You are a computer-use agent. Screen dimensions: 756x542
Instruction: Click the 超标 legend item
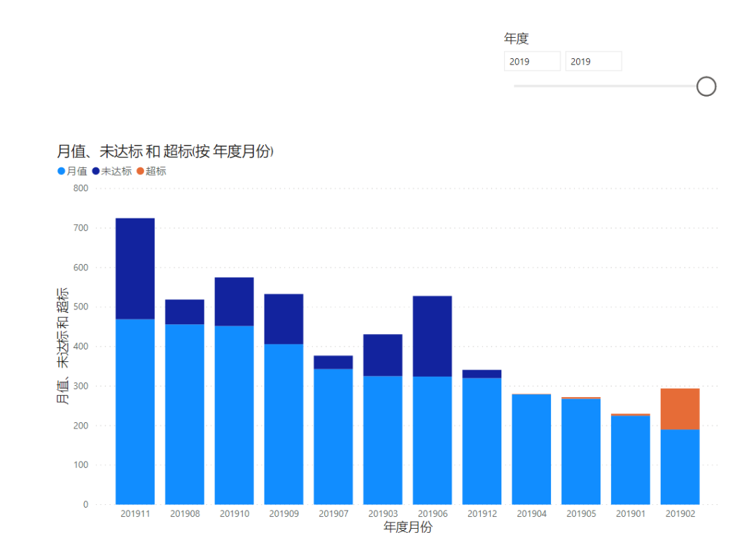click(151, 171)
